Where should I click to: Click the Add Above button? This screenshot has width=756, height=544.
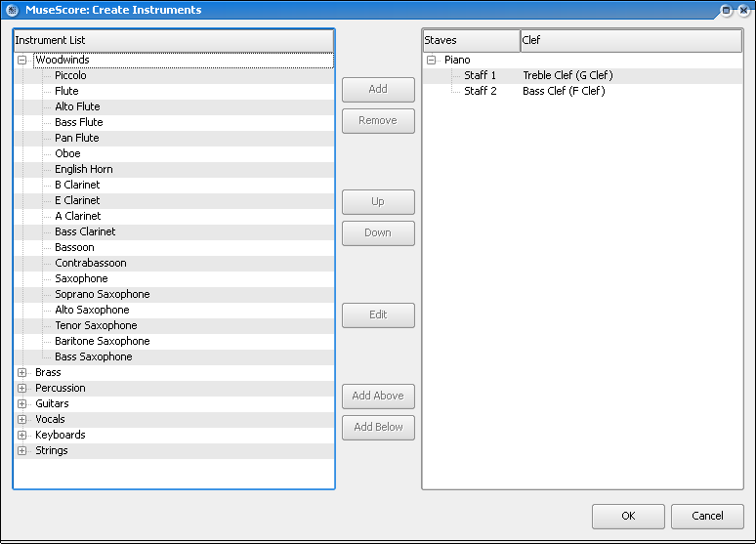click(x=378, y=396)
